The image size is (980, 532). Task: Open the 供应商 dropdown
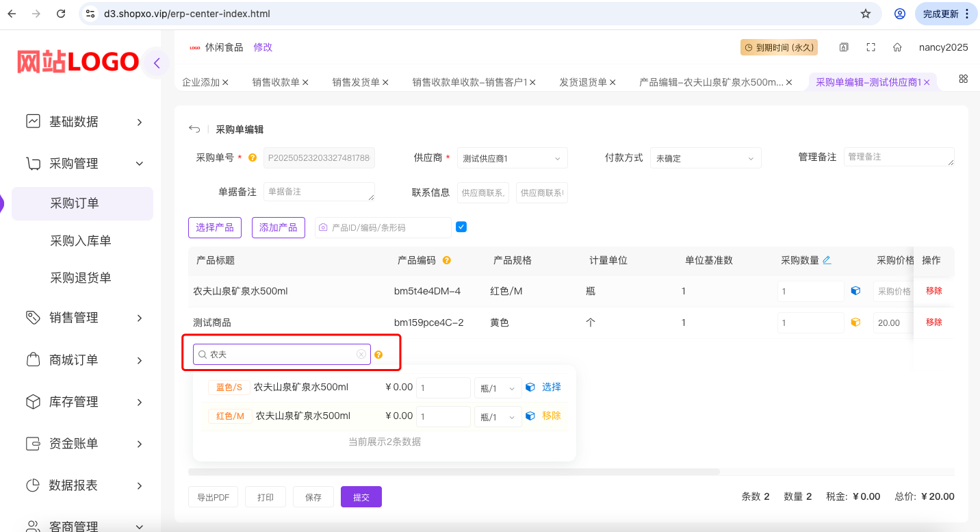[x=513, y=158]
